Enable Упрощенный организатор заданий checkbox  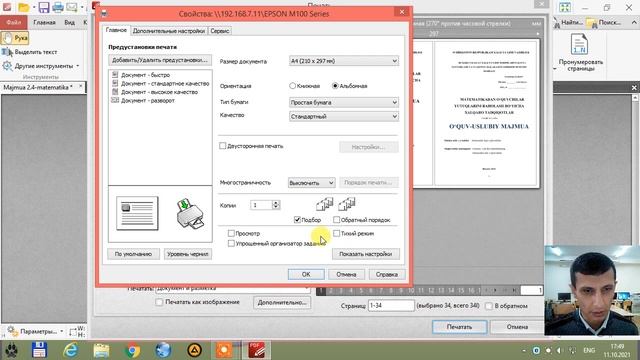coord(231,243)
